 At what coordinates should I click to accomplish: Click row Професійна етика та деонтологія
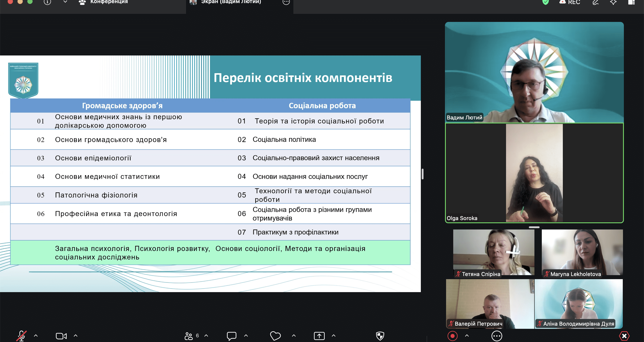[x=116, y=214]
